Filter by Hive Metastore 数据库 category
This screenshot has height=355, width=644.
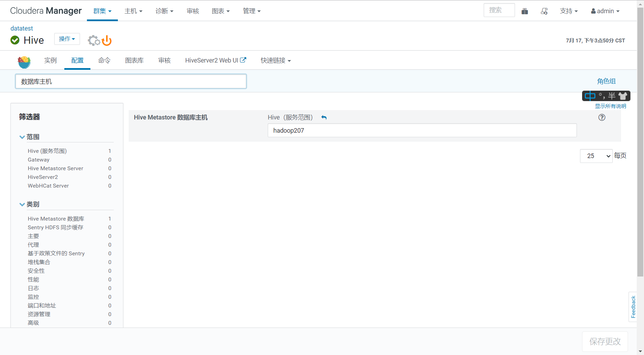point(56,219)
